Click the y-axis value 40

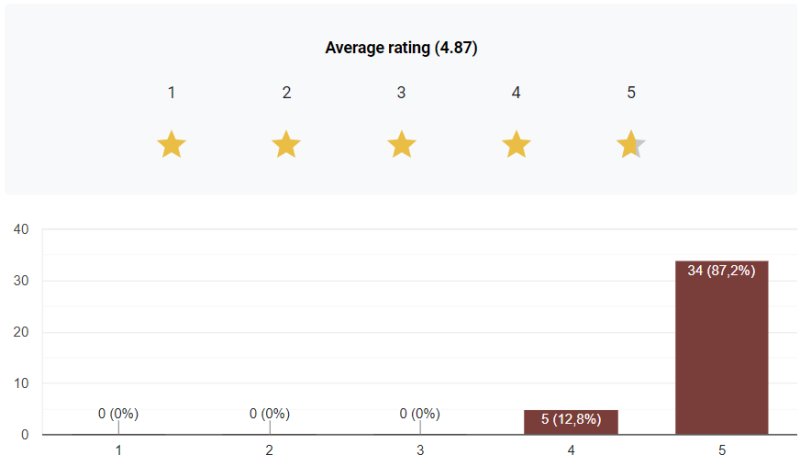point(21,229)
